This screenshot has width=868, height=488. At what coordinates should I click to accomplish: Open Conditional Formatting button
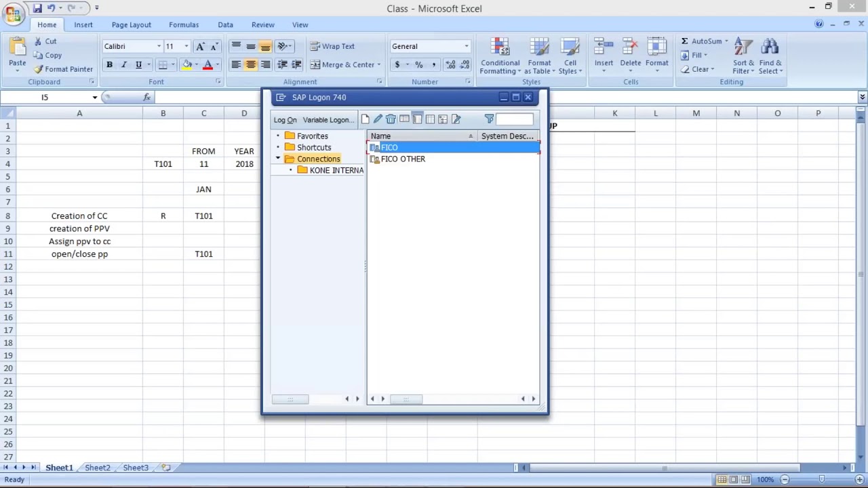point(500,56)
